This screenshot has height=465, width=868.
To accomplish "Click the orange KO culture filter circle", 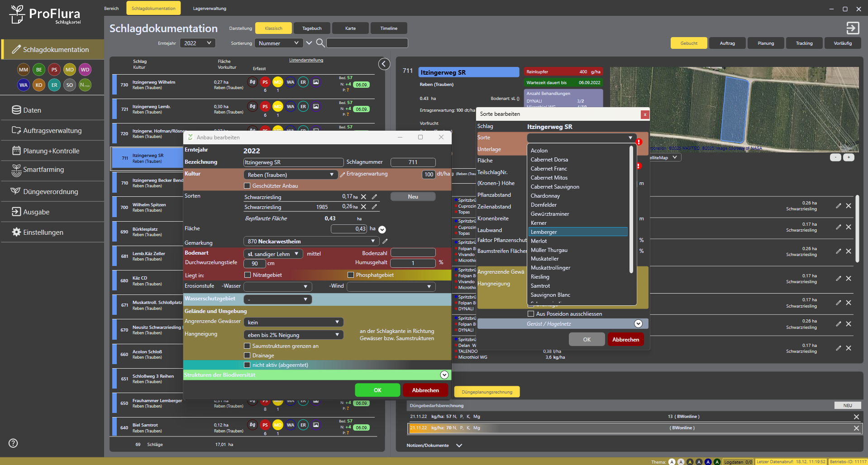I will [39, 85].
